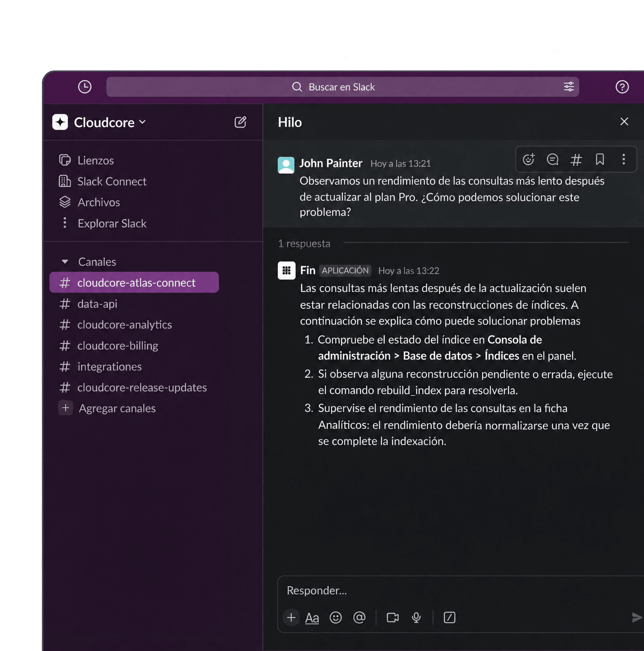Open Slack Connect in the sidebar
Screen dimensions: 644x651
[x=103, y=181]
